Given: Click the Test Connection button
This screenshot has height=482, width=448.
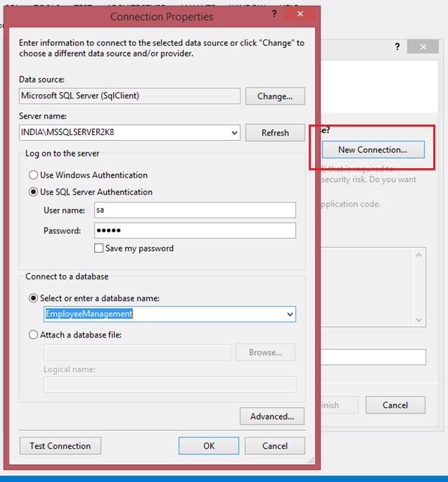Looking at the screenshot, I should pos(60,446).
